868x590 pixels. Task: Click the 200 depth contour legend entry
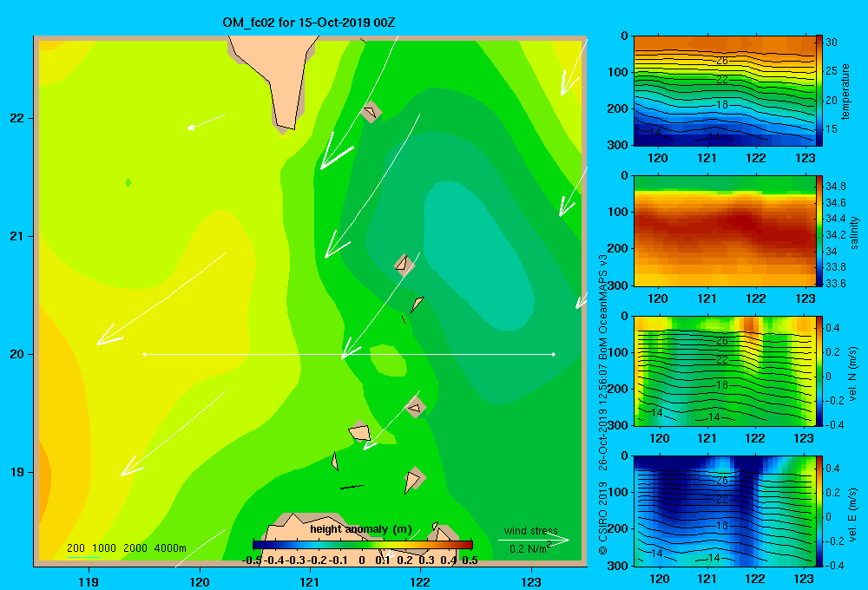(76, 548)
